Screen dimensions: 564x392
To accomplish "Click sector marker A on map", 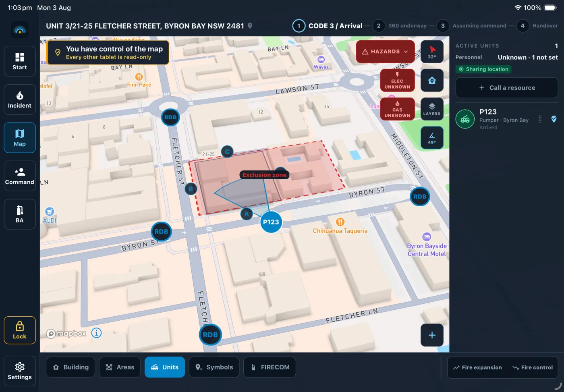I will (x=247, y=214).
